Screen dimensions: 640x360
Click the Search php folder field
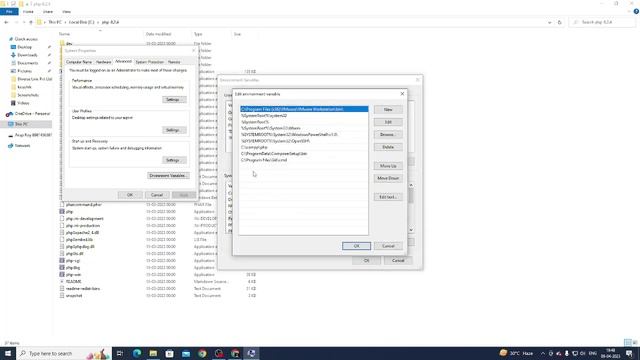(x=603, y=22)
